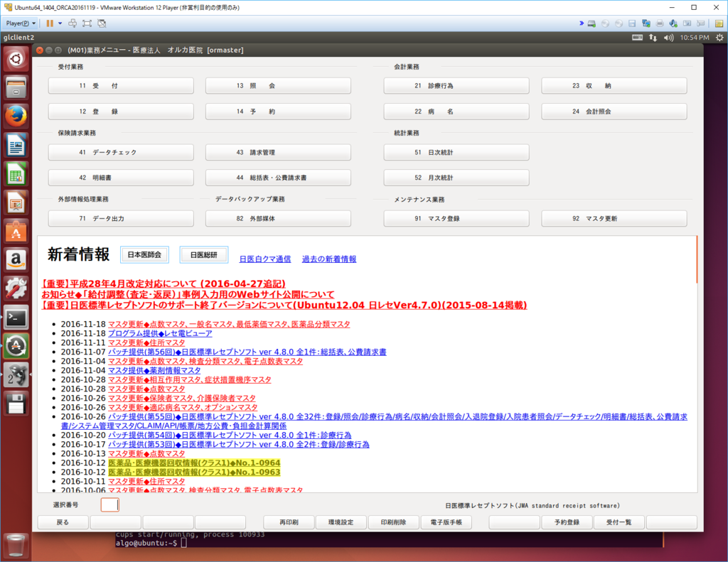Open Ubuntu sound volume indicator
The image size is (728, 562).
pos(668,38)
